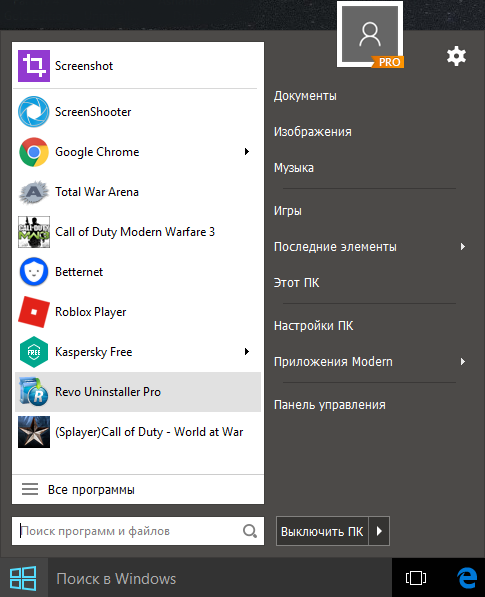Click the user account avatar picture
Viewport: 485px width, 597px height.
coord(370,35)
